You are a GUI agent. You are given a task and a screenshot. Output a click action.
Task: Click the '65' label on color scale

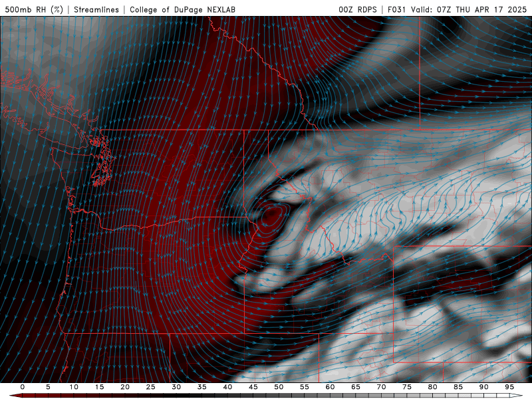[x=356, y=387]
